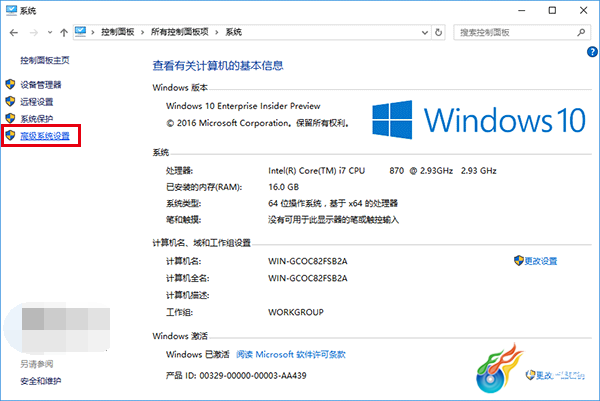Click 更改设置 for the computer name
The width and height of the screenshot is (600, 401).
tap(540, 261)
